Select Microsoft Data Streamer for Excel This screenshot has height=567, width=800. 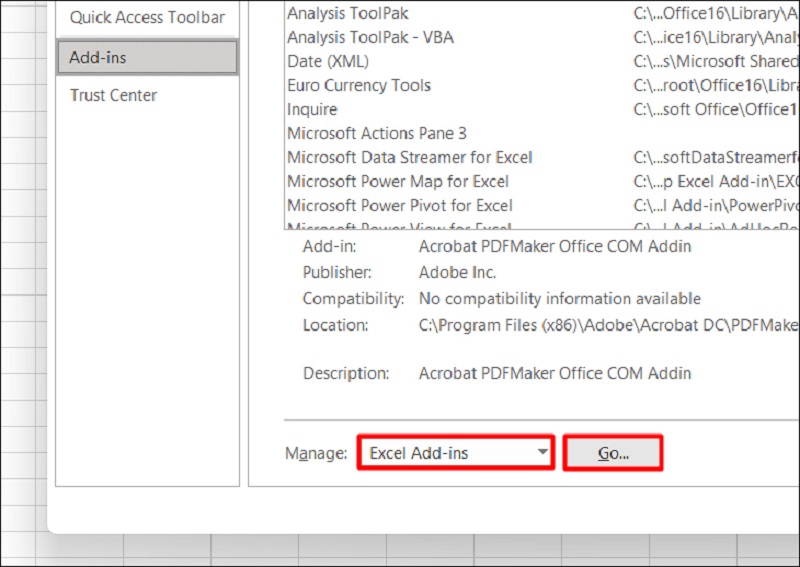[x=409, y=158]
